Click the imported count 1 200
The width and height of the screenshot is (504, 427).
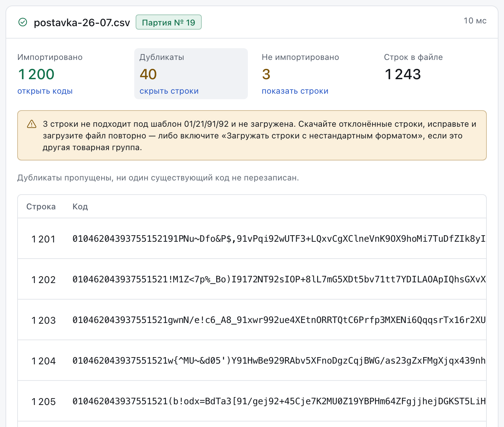(x=36, y=74)
